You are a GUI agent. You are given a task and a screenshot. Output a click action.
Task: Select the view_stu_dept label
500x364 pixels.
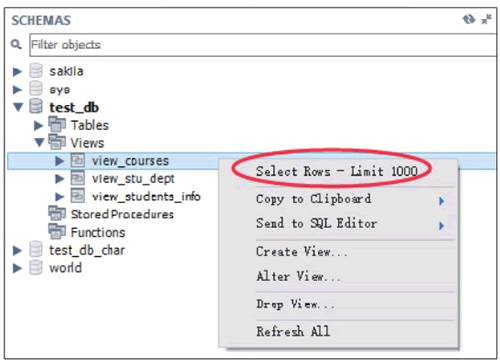(x=133, y=179)
